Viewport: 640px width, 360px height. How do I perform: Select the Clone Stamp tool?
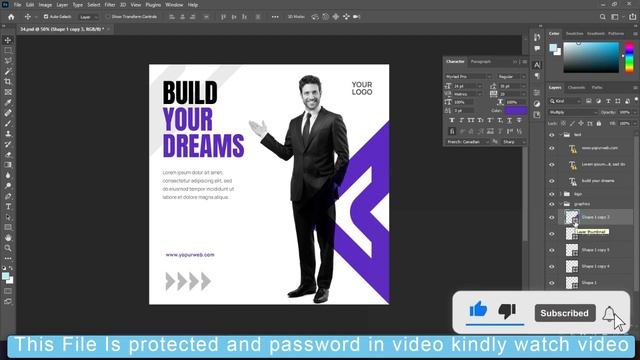click(8, 134)
